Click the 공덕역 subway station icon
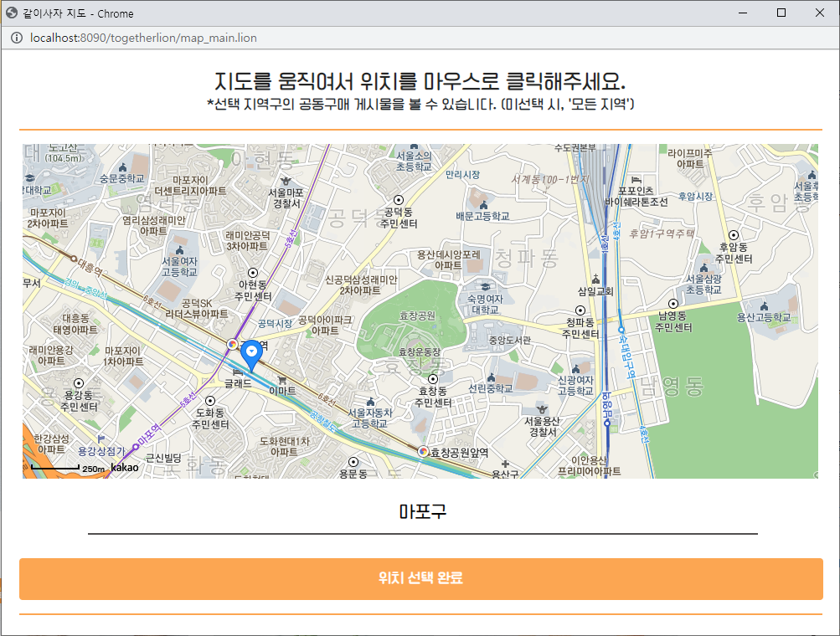This screenshot has height=636, width=840. (233, 344)
